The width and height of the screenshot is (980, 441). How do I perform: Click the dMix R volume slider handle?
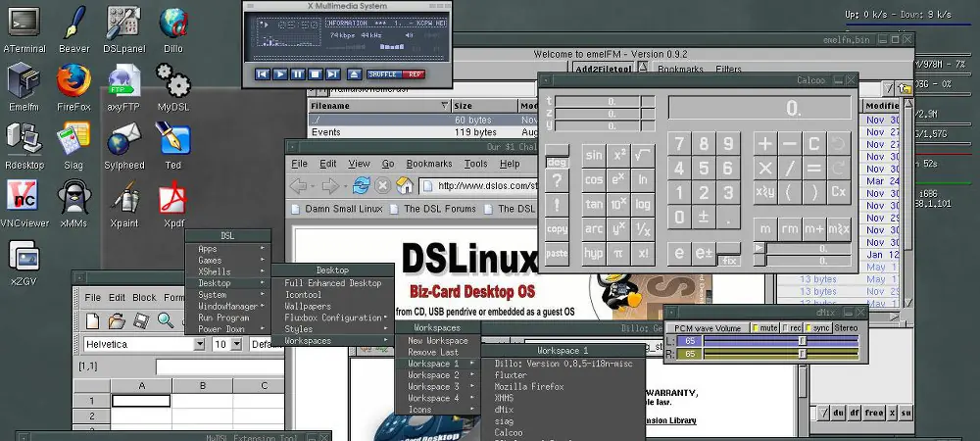pos(803,354)
